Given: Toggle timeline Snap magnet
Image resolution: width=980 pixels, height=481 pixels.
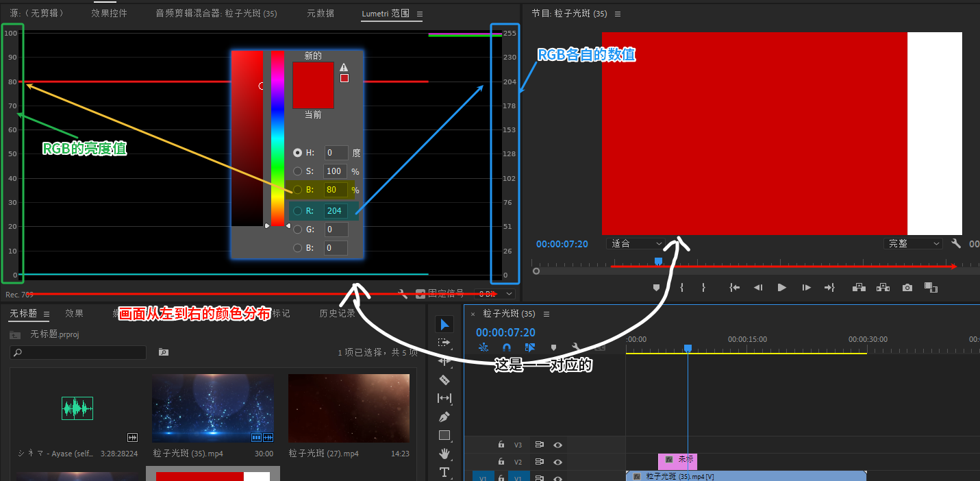Looking at the screenshot, I should [x=506, y=347].
